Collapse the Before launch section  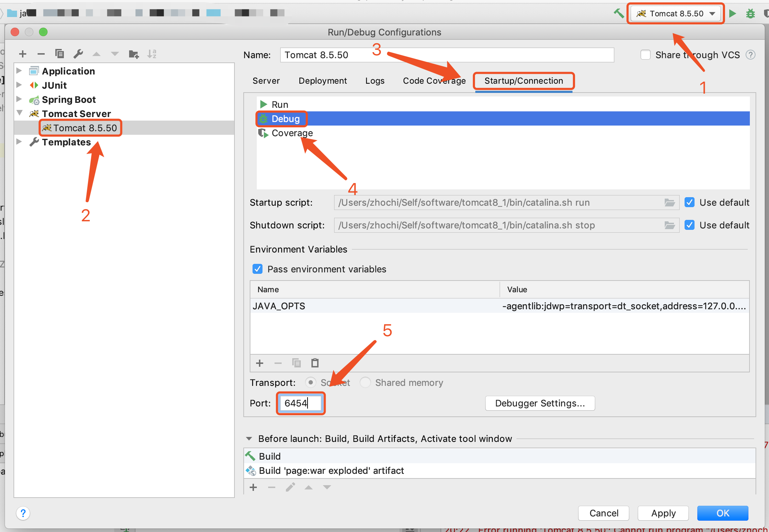click(249, 439)
